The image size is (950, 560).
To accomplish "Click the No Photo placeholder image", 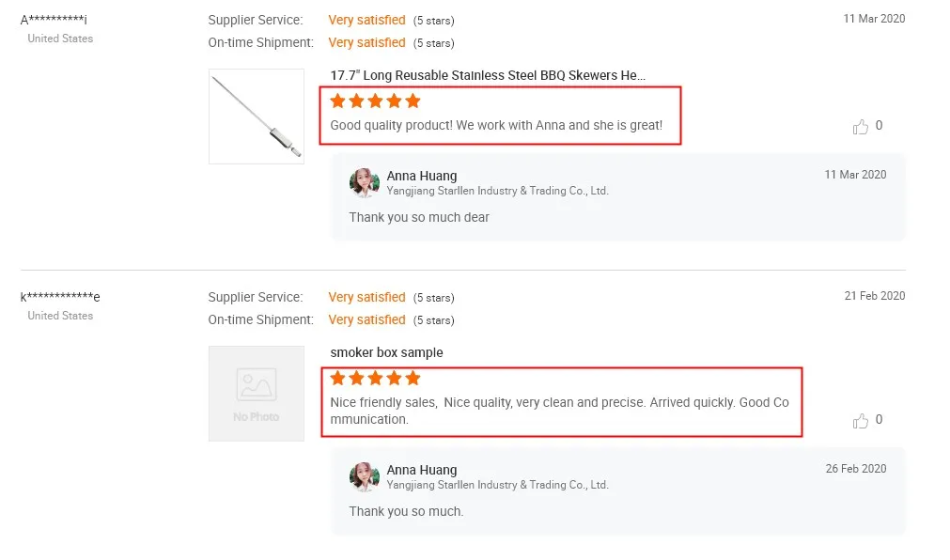I will tap(257, 394).
